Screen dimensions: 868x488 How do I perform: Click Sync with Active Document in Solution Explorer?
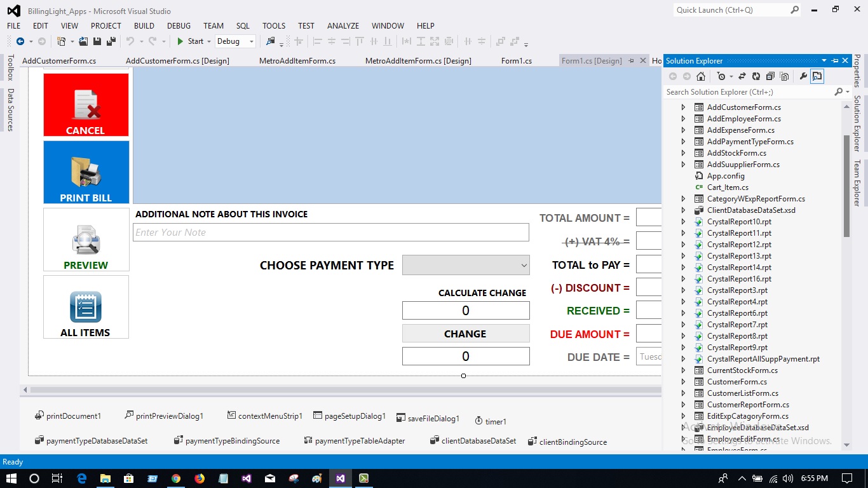click(x=742, y=76)
